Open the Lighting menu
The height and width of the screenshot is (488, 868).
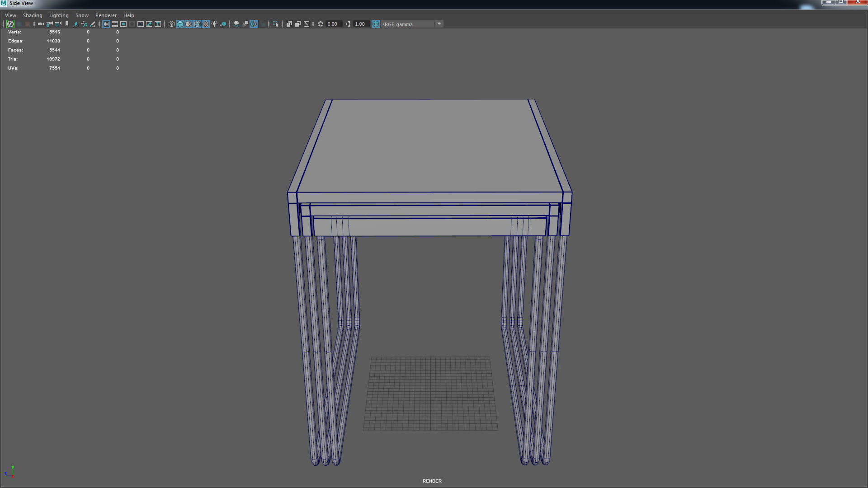[x=59, y=15]
